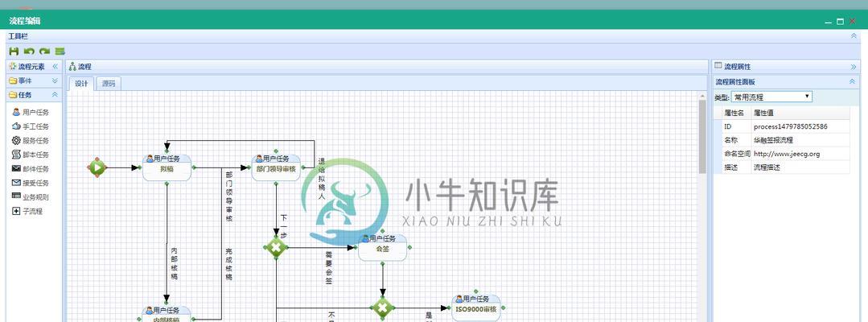The height and width of the screenshot is (322, 868).
Task: Click the green start event node
Action: pyautogui.click(x=97, y=167)
